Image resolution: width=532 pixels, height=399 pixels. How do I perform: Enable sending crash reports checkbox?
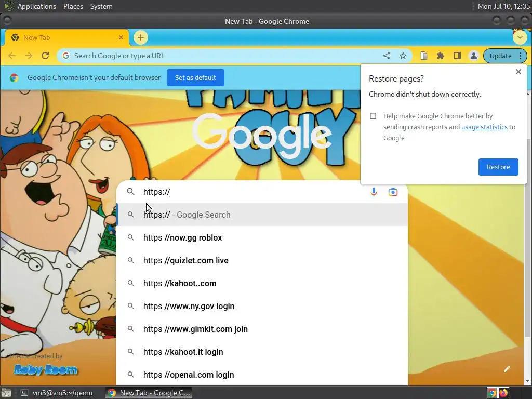(373, 116)
